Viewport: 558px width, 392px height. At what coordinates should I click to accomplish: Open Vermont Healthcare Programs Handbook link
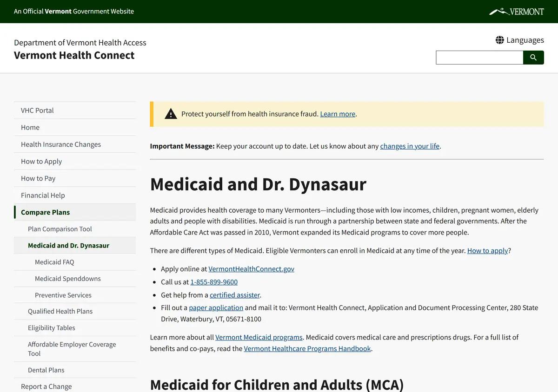click(307, 348)
